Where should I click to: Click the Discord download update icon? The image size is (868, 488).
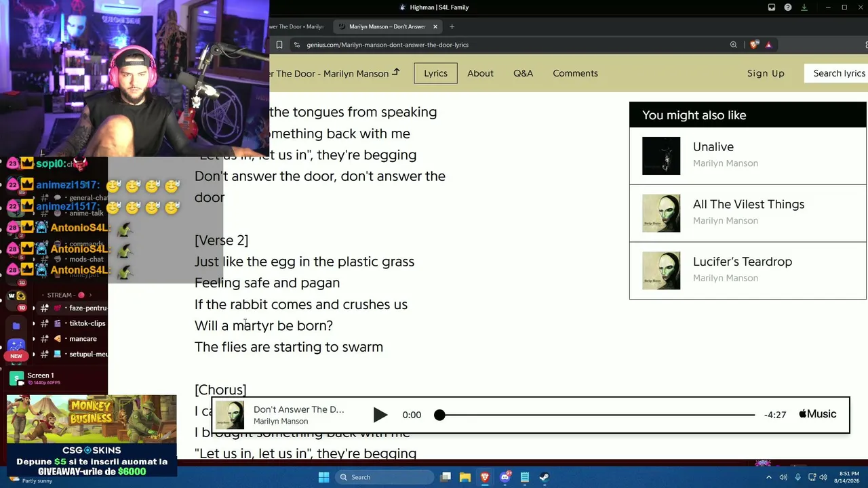(804, 7)
